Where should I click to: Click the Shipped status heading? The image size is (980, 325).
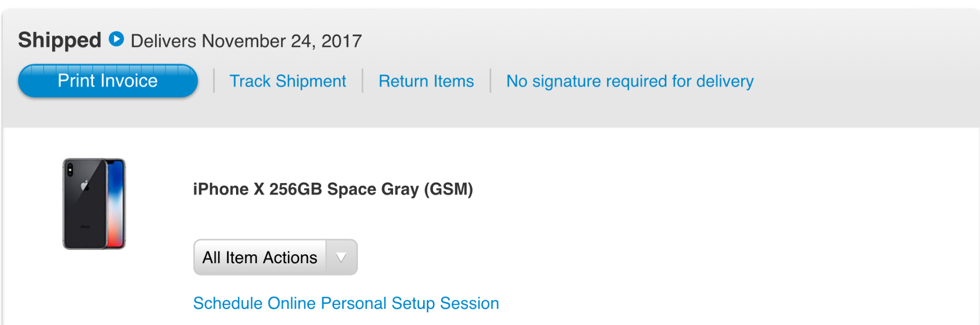pyautogui.click(x=60, y=40)
